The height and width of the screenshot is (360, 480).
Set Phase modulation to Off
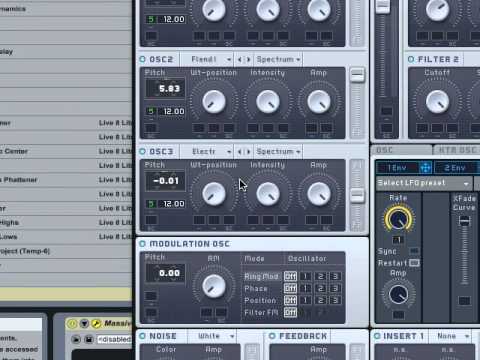290,288
